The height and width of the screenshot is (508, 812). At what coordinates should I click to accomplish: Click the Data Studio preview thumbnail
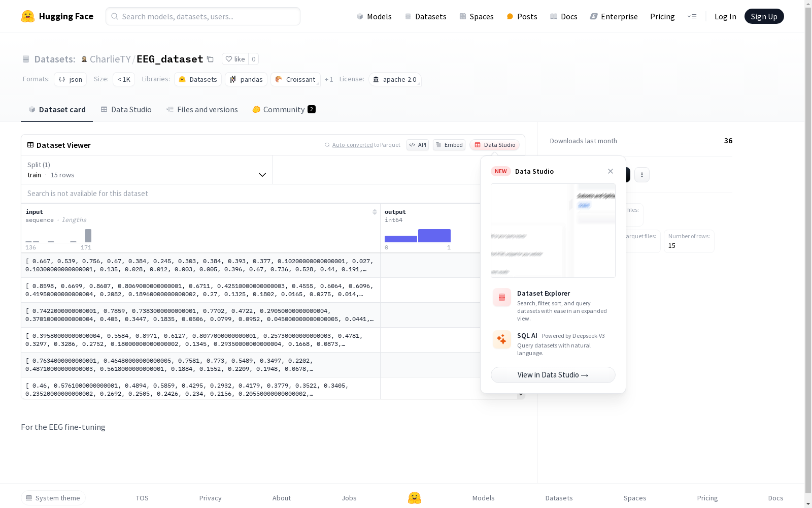(x=553, y=231)
